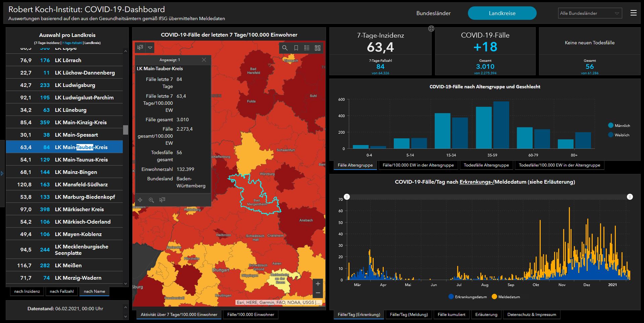
Task: Close the LK Main-Tauber-Kreis popup
Action: [x=204, y=60]
